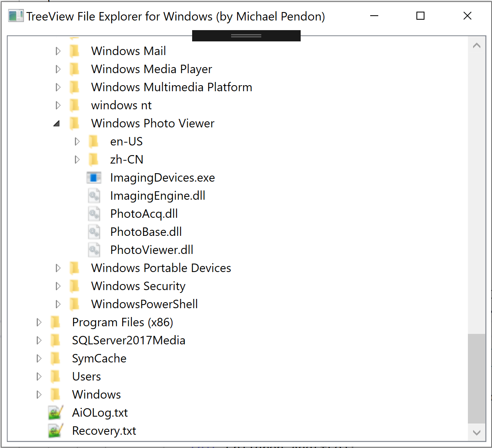Click the Users folder icon
The width and height of the screenshot is (492, 448).
pos(56,376)
